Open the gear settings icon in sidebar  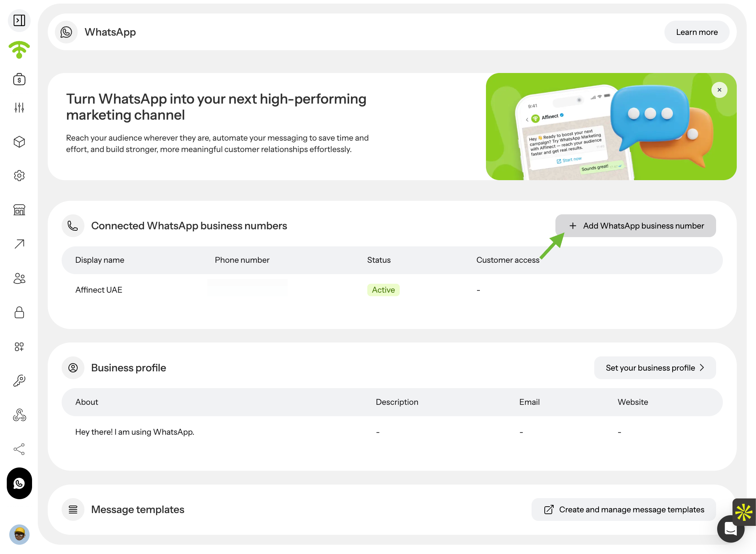click(19, 176)
